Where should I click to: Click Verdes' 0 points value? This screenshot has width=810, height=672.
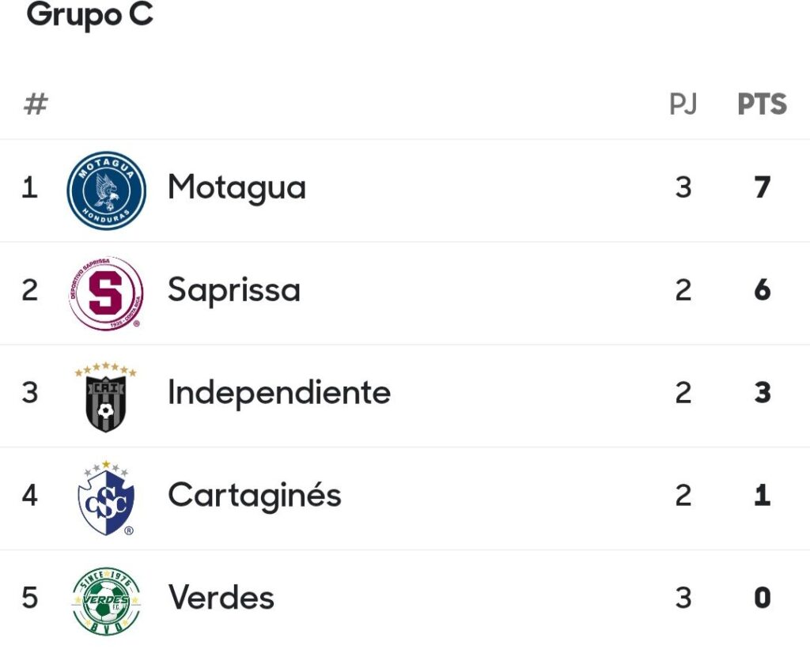click(x=762, y=598)
